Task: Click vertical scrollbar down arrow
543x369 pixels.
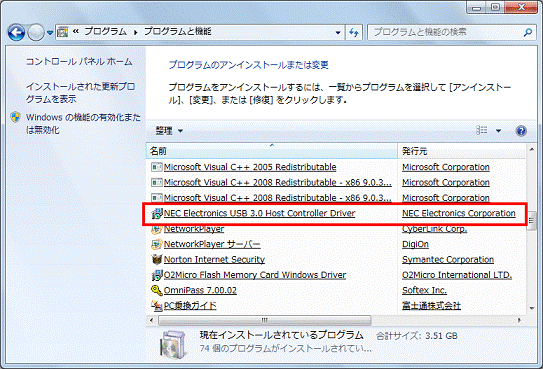Action: click(x=532, y=308)
